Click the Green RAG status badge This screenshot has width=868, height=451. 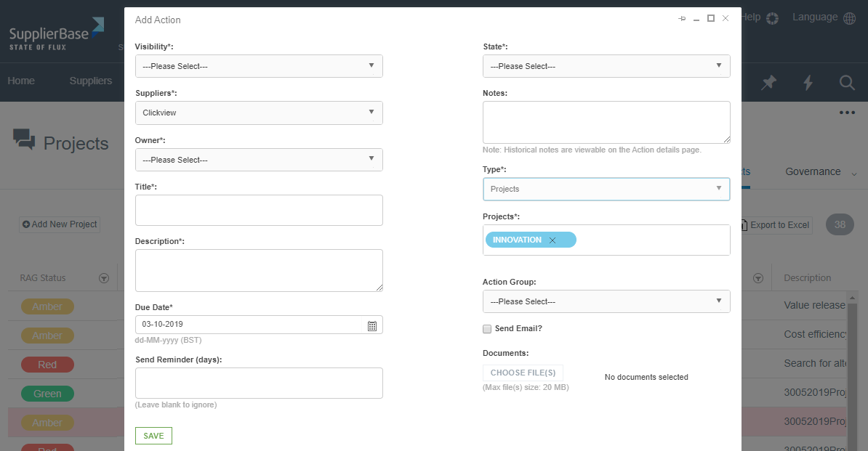tap(47, 394)
